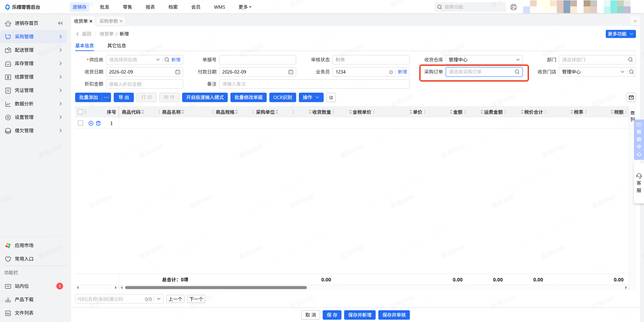Close the 收货单 tab
Viewport: 644px width, 322px height.
tap(91, 21)
